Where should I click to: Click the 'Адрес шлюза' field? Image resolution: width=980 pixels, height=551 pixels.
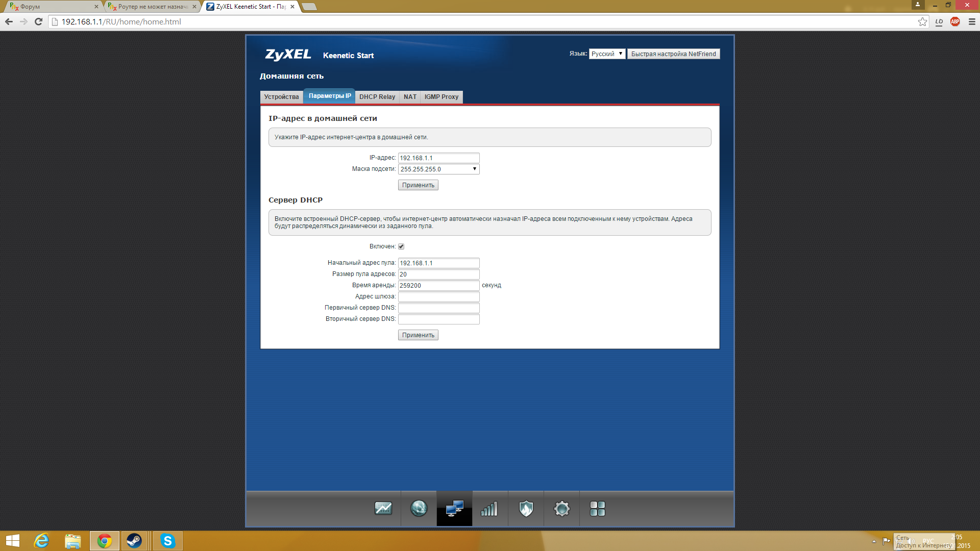click(439, 297)
